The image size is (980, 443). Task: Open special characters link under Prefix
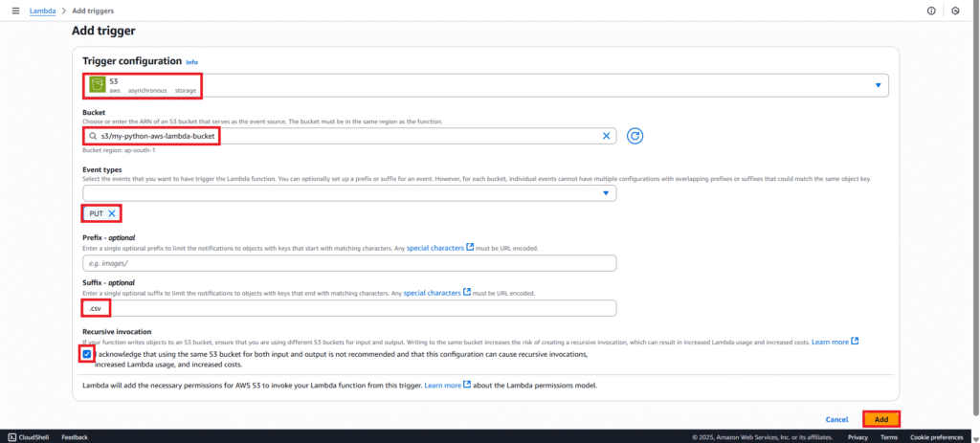coord(440,248)
